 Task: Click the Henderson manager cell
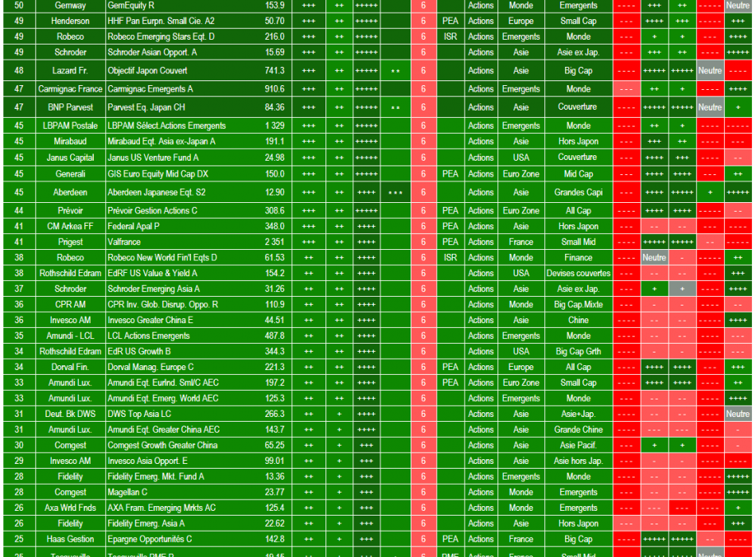(x=70, y=21)
